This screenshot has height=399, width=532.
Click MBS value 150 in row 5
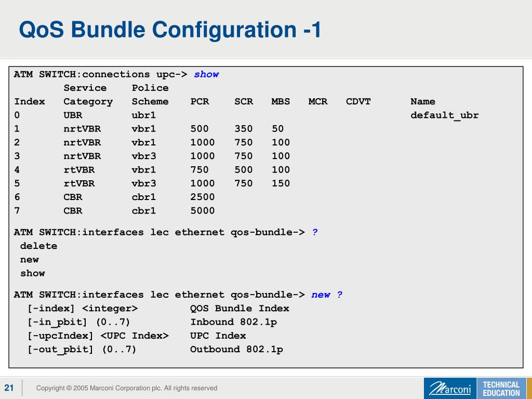281,183
